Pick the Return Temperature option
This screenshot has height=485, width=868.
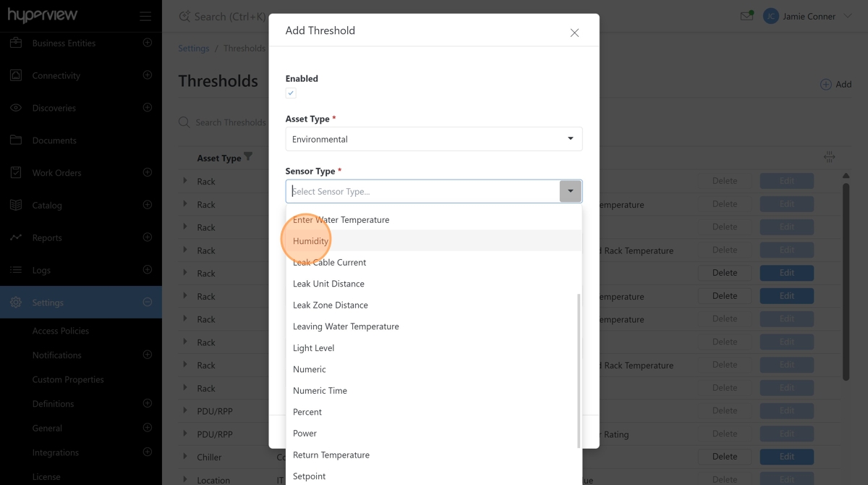tap(331, 455)
